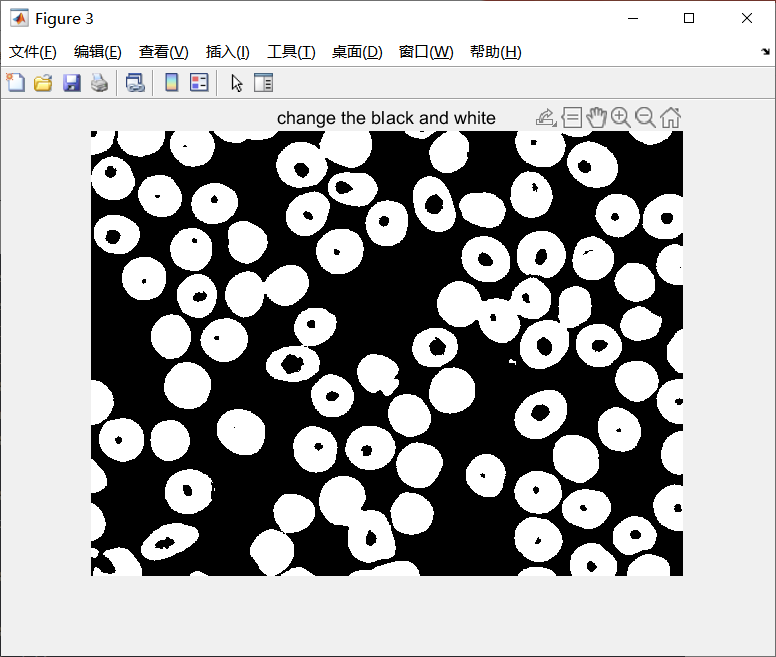Click the axes export icon

(546, 118)
